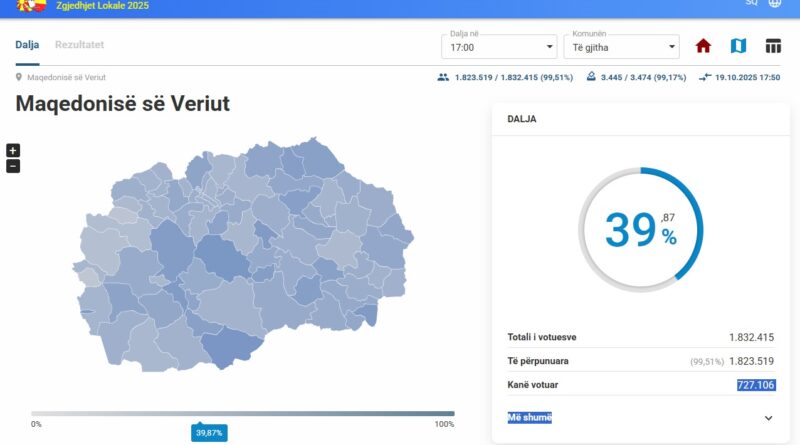
Task: Expand the 'Më shumë' section chevron
Action: tap(768, 418)
